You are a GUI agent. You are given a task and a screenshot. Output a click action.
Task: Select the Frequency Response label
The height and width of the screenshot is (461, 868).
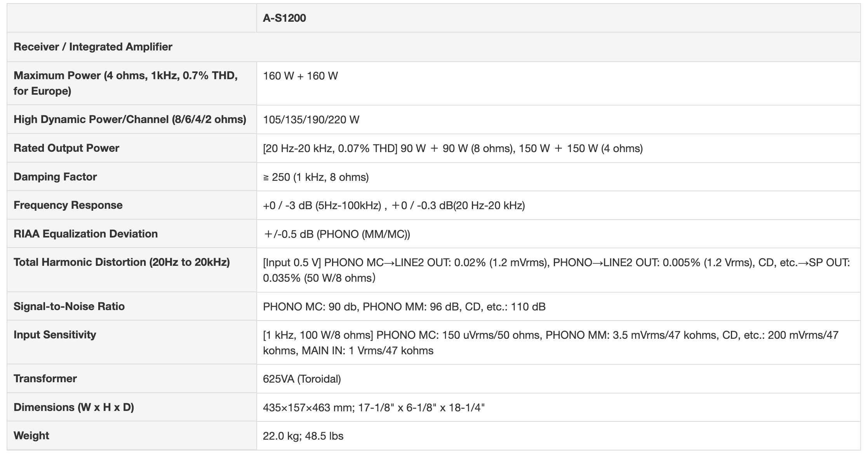68,205
